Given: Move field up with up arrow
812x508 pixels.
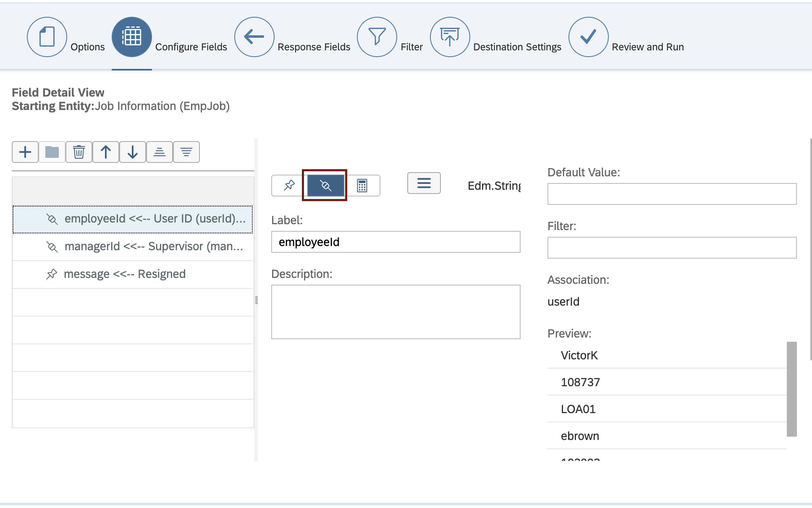Looking at the screenshot, I should [106, 152].
